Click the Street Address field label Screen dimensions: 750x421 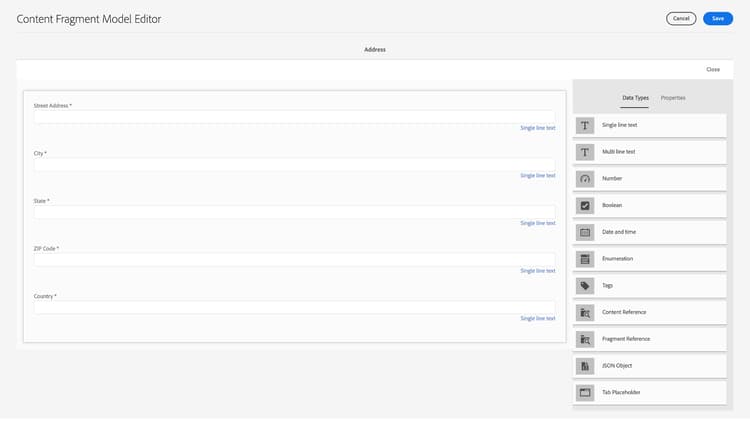point(53,106)
